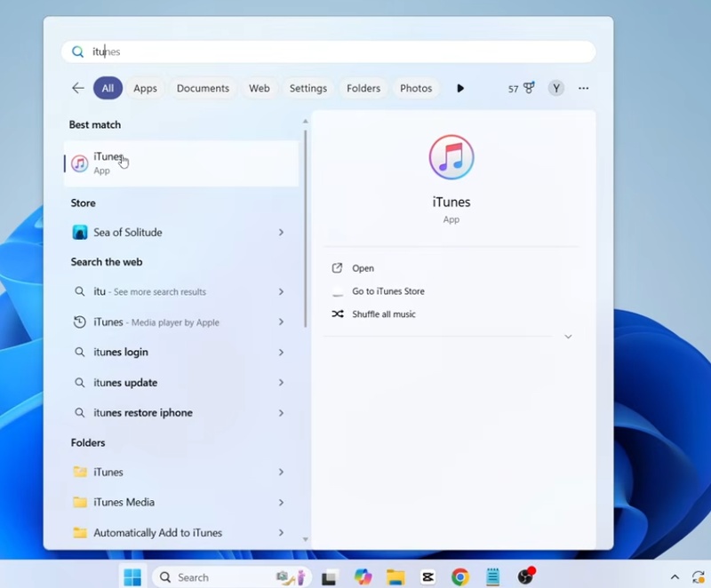Open the iTunes Media folder
This screenshot has width=711, height=588.
coord(181,502)
